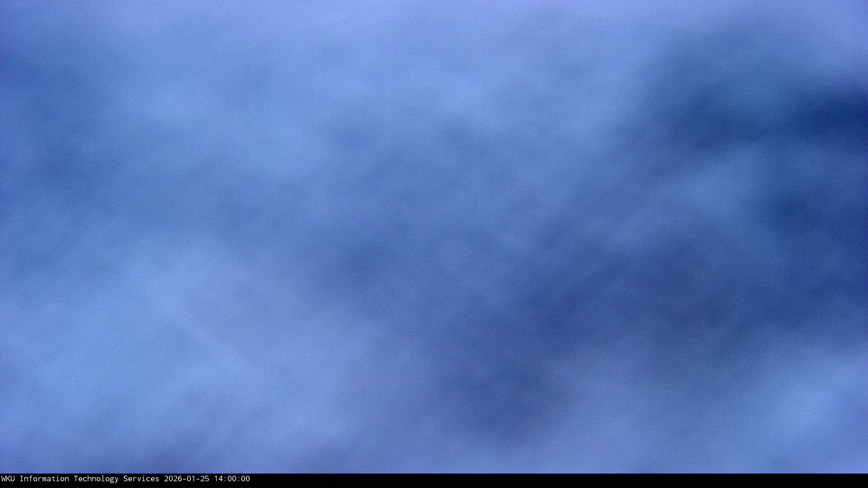Click the hour "14" in timestamp

pos(218,479)
